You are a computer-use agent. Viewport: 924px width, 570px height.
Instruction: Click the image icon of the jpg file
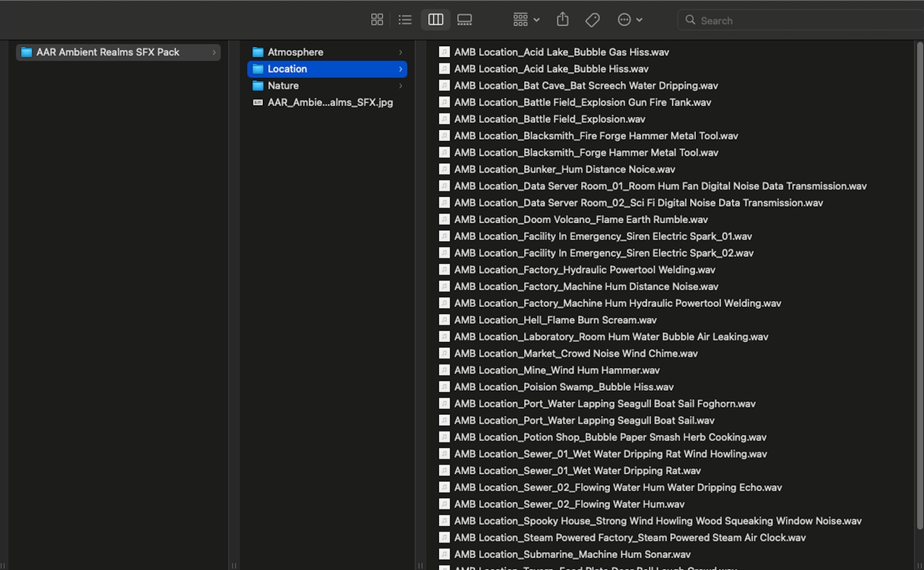pyautogui.click(x=258, y=102)
